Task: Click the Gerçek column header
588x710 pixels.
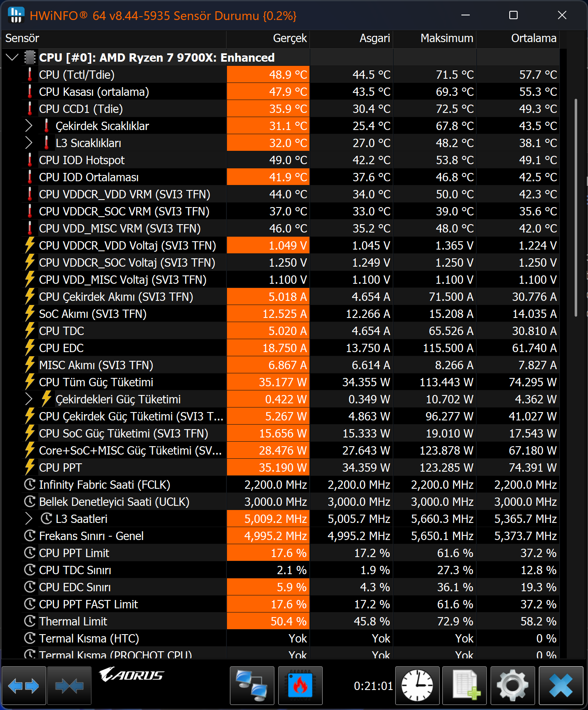Action: pyautogui.click(x=268, y=38)
